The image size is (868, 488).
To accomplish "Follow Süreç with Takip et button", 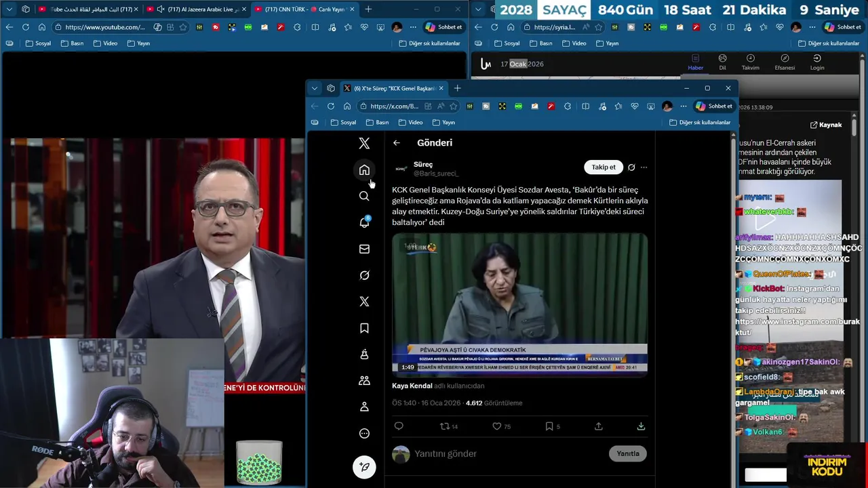I will pos(604,167).
